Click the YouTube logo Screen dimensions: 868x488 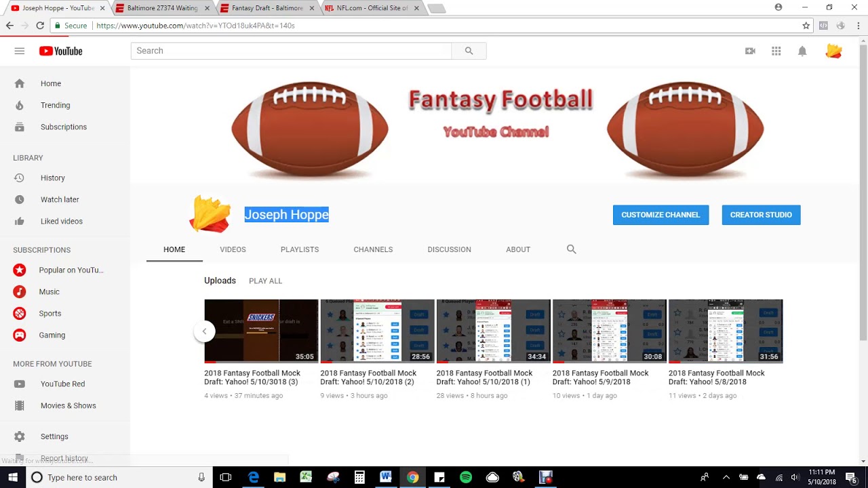60,51
